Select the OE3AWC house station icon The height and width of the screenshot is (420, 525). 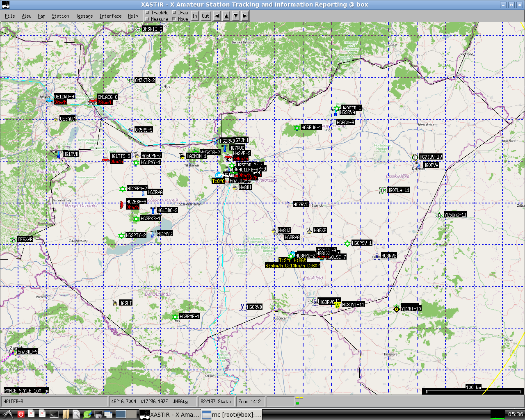(56, 119)
